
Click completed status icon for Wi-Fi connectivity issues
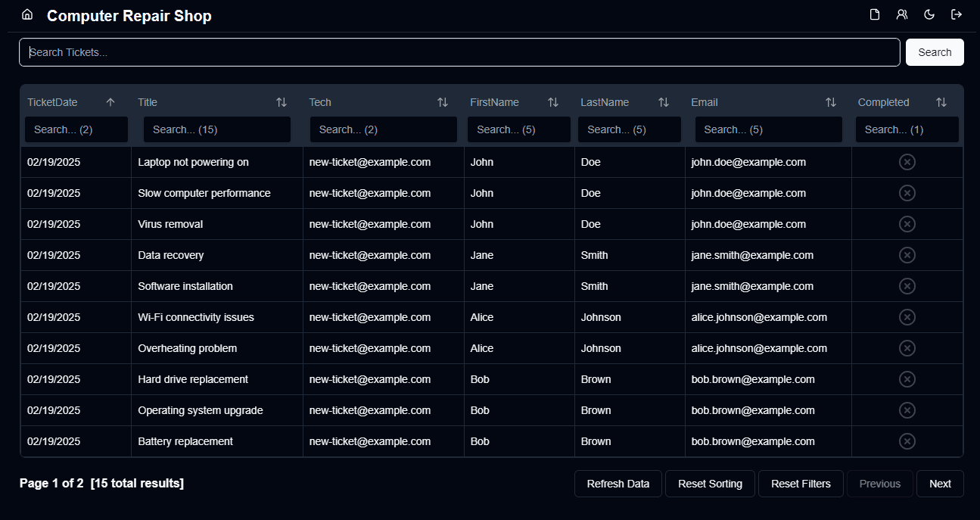click(x=907, y=317)
